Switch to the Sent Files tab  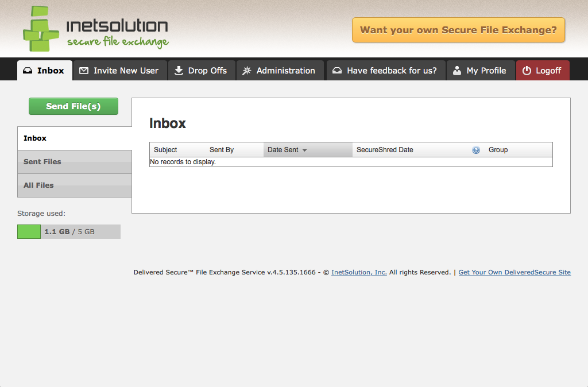tap(42, 161)
